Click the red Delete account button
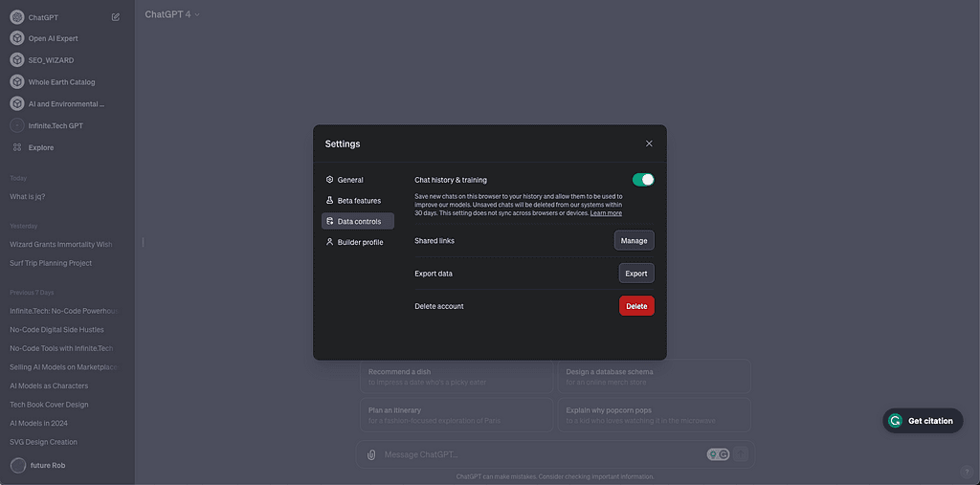Viewport: 980px width, 485px height. pyautogui.click(x=636, y=306)
